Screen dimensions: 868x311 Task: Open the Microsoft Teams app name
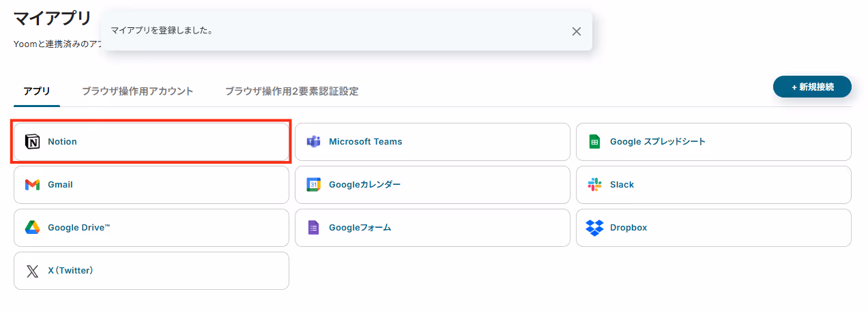(x=366, y=142)
